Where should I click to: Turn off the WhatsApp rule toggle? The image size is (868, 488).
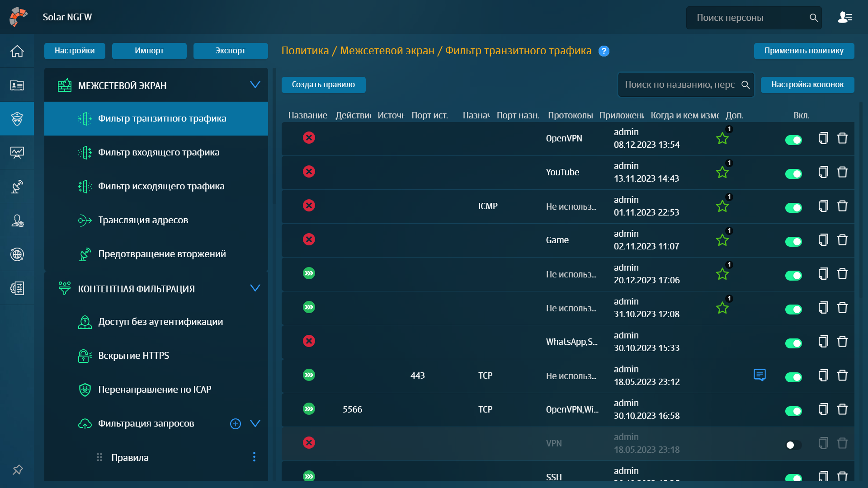pos(793,343)
